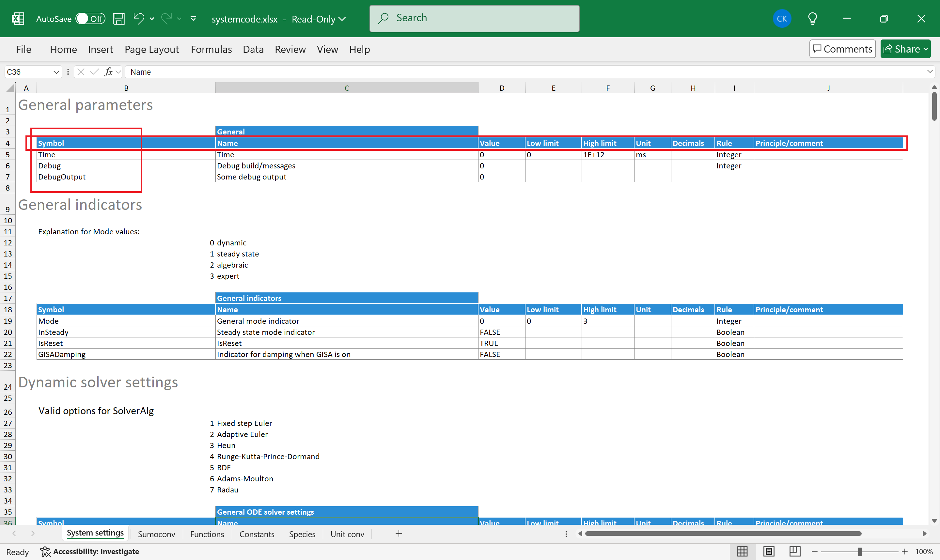940x560 pixels.
Task: Switch to the Unit conv sheet tab
Action: (347, 534)
